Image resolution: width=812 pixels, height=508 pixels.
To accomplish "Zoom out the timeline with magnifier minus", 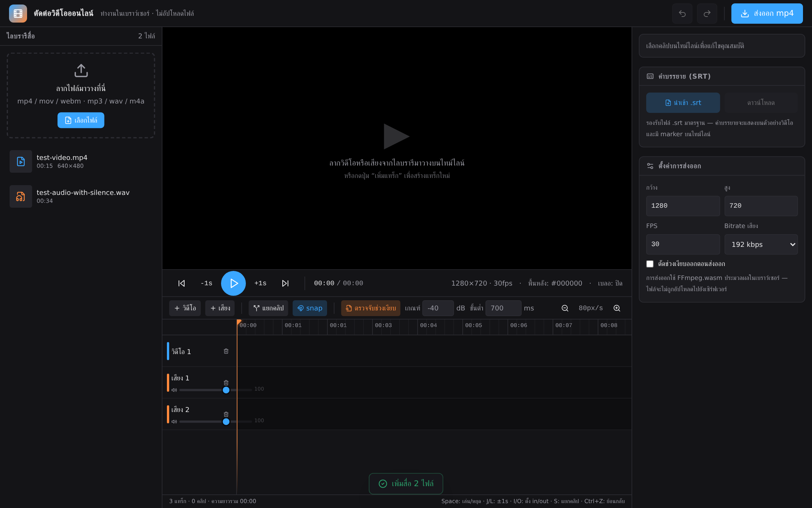I will pos(565,308).
